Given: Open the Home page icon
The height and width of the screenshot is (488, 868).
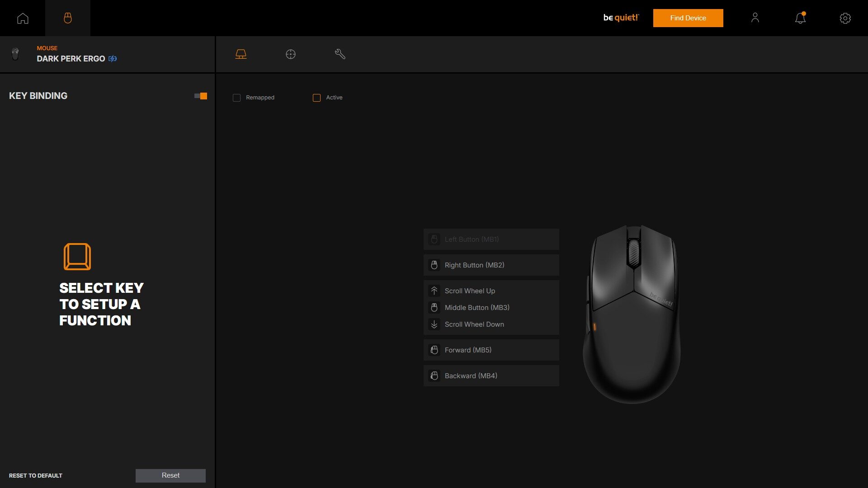Looking at the screenshot, I should pyautogui.click(x=23, y=18).
